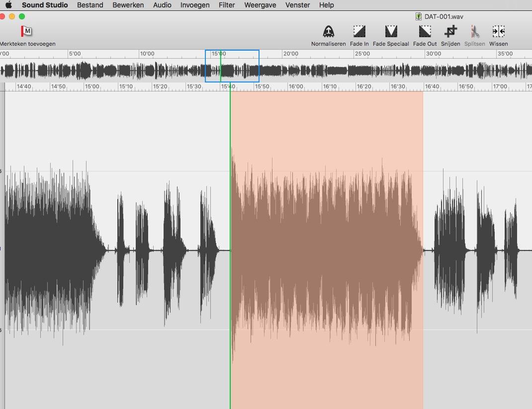Open the Fade Speciaal tool
Screen dimensions: 532x409
(x=391, y=32)
